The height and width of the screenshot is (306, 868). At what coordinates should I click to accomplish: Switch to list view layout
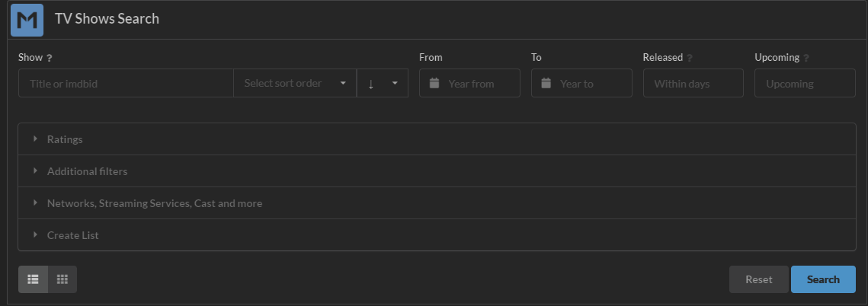(x=33, y=279)
